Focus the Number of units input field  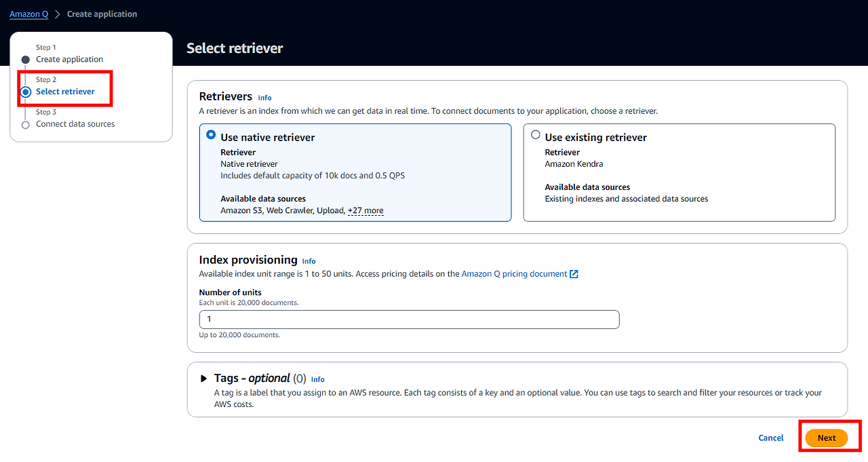pos(409,320)
